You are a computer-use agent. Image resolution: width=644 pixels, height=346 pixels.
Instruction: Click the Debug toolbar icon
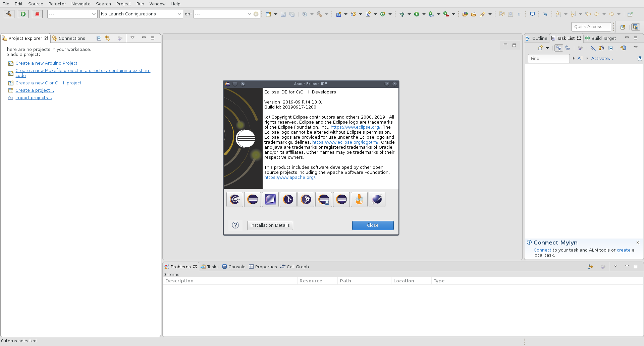tap(402, 14)
